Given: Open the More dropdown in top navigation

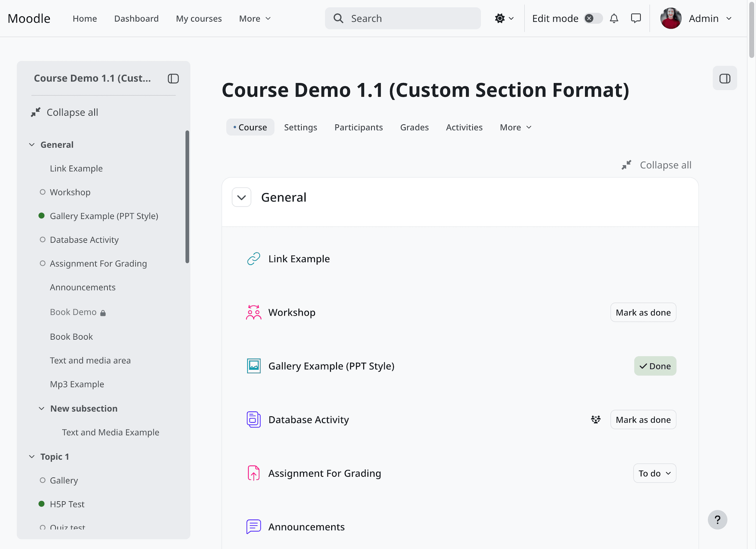Looking at the screenshot, I should (255, 19).
